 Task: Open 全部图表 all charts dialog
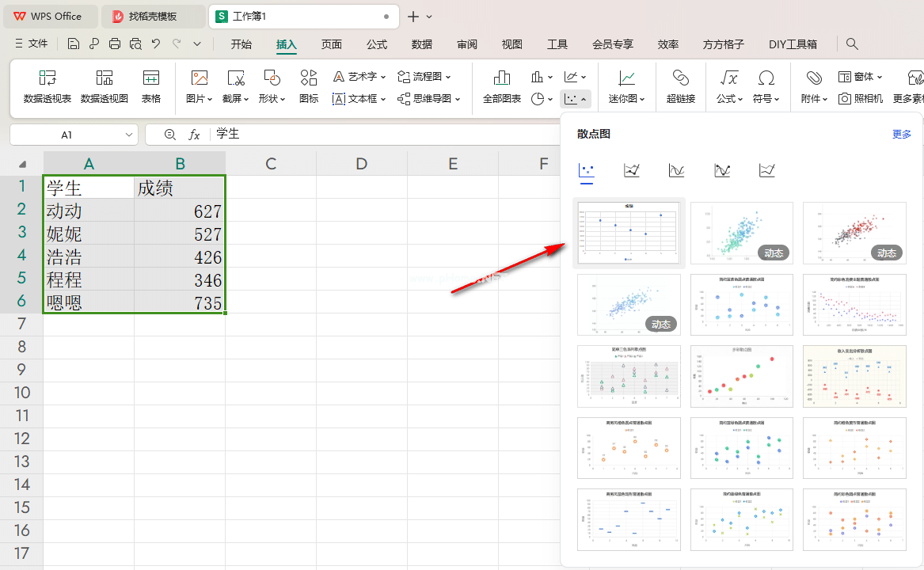[502, 86]
